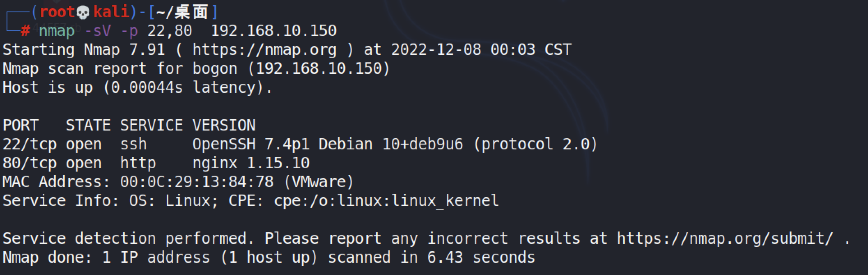Click the SERVICE column header
This screenshot has height=275, width=868.
(152, 125)
